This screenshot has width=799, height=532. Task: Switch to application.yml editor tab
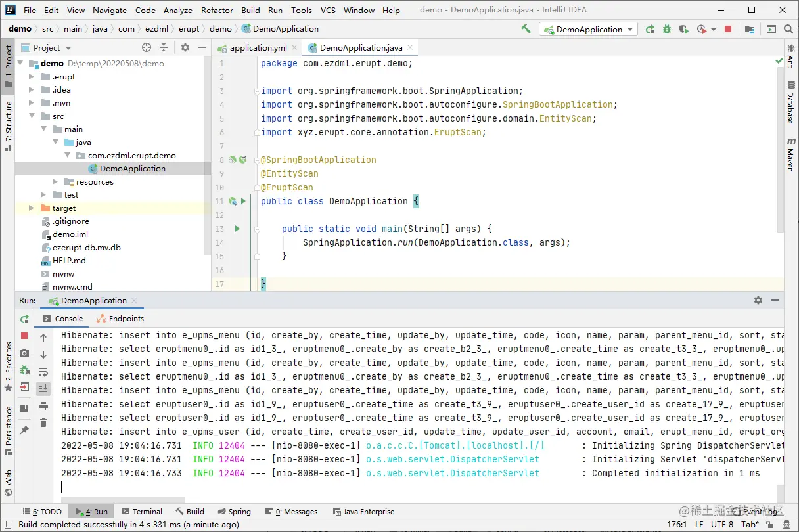pos(257,47)
